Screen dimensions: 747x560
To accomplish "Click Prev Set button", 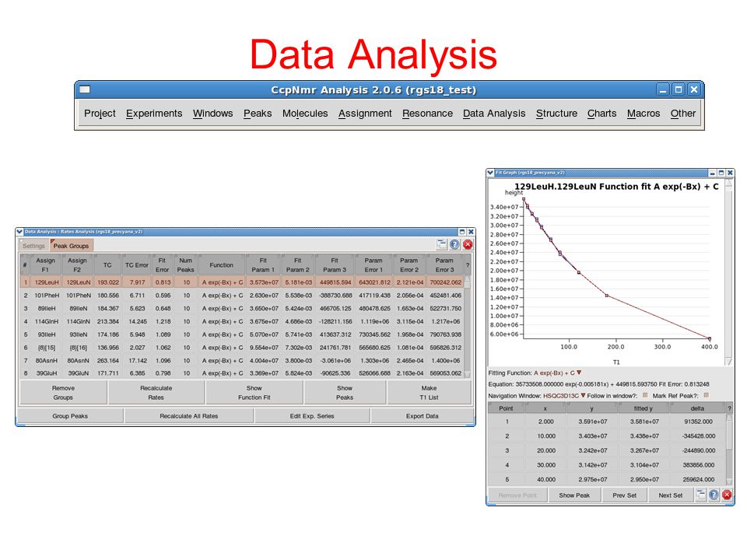I will point(625,495).
